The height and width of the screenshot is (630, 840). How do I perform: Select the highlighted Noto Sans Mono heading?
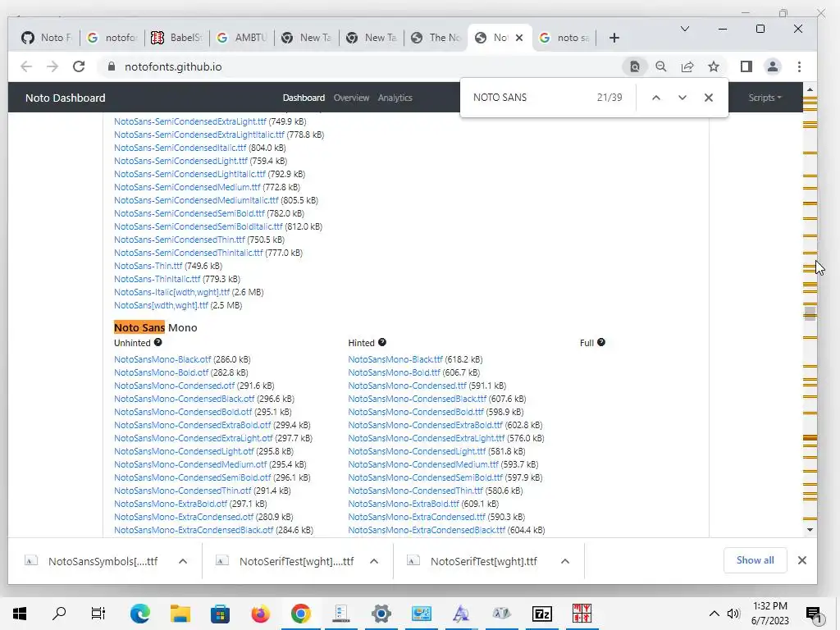coord(155,327)
